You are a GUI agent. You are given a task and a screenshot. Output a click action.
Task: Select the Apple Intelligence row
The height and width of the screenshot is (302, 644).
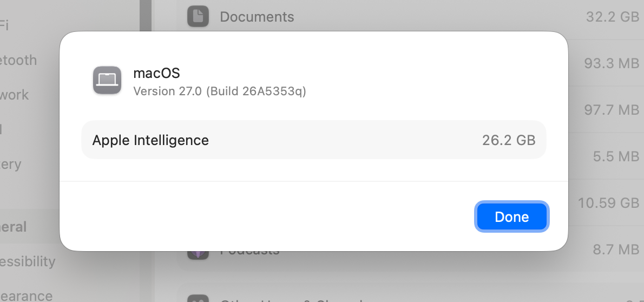tap(314, 140)
